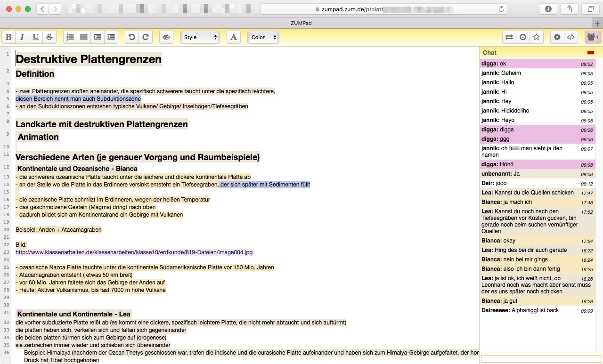Open the Style dropdown

tap(200, 37)
